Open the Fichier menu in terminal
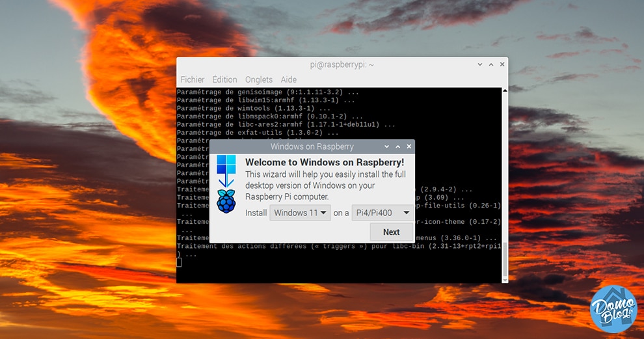The height and width of the screenshot is (339, 644). pos(192,79)
